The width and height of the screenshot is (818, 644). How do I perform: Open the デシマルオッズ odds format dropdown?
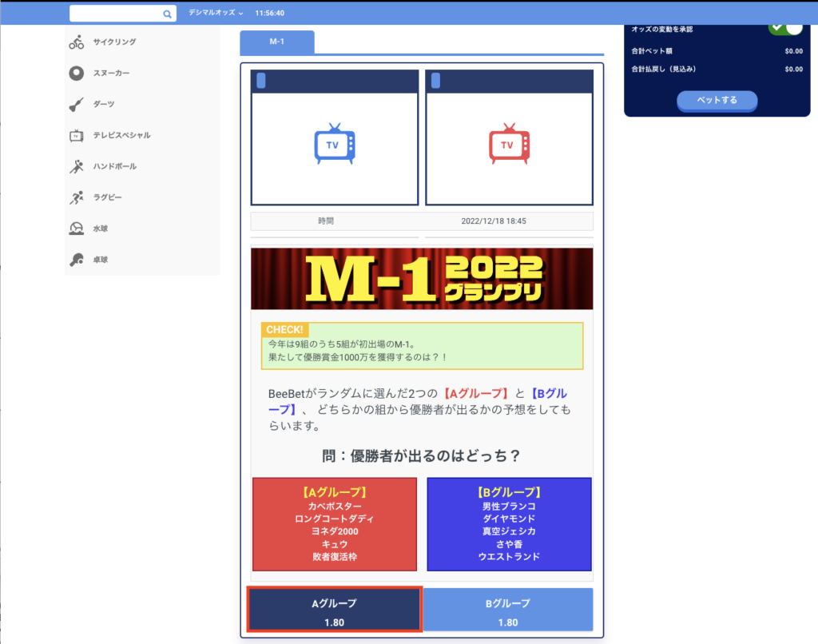[x=216, y=13]
